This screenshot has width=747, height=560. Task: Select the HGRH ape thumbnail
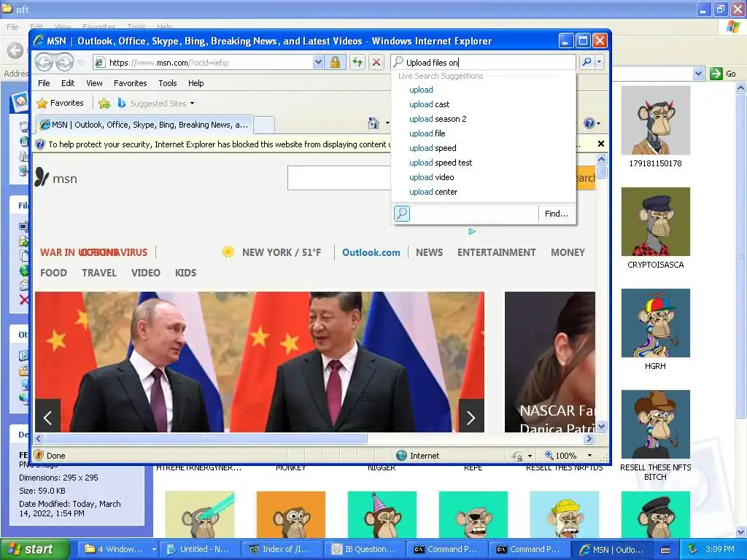pyautogui.click(x=656, y=323)
